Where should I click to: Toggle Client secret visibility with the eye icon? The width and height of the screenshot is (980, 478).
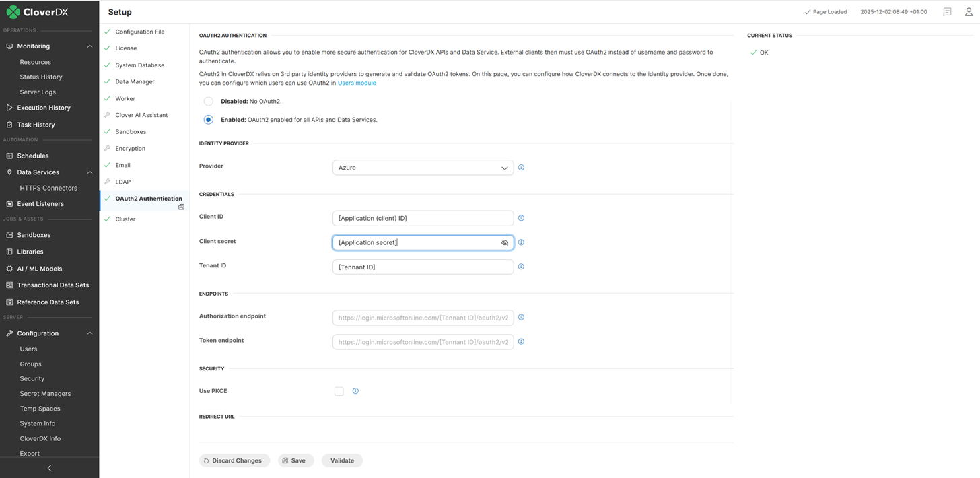(505, 242)
